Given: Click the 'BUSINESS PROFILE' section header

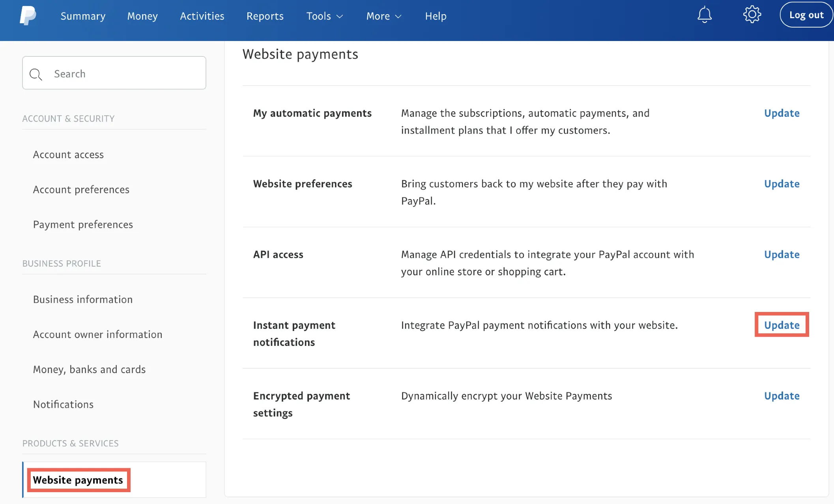Looking at the screenshot, I should click(x=62, y=263).
